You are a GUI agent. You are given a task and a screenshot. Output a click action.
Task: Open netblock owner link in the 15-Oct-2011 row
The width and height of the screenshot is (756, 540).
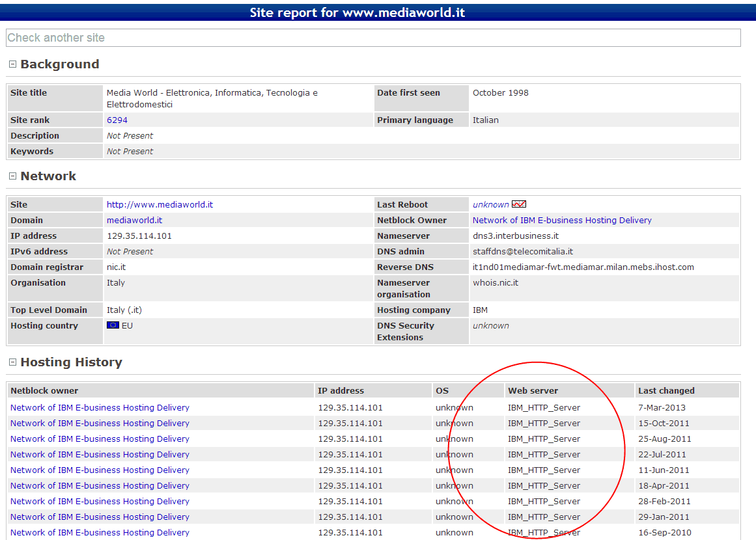pos(100,423)
